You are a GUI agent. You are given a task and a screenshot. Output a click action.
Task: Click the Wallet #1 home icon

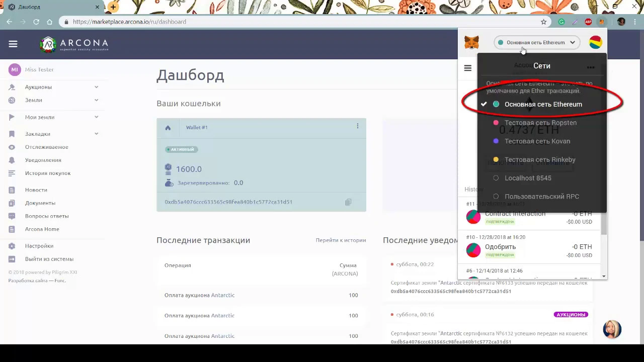168,128
